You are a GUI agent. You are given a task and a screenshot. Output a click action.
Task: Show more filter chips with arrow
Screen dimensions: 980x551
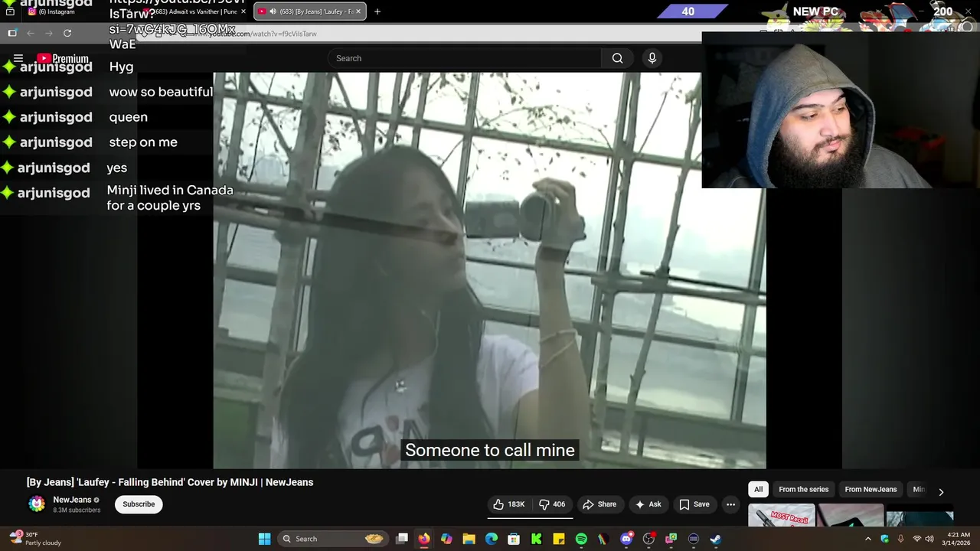tap(941, 491)
